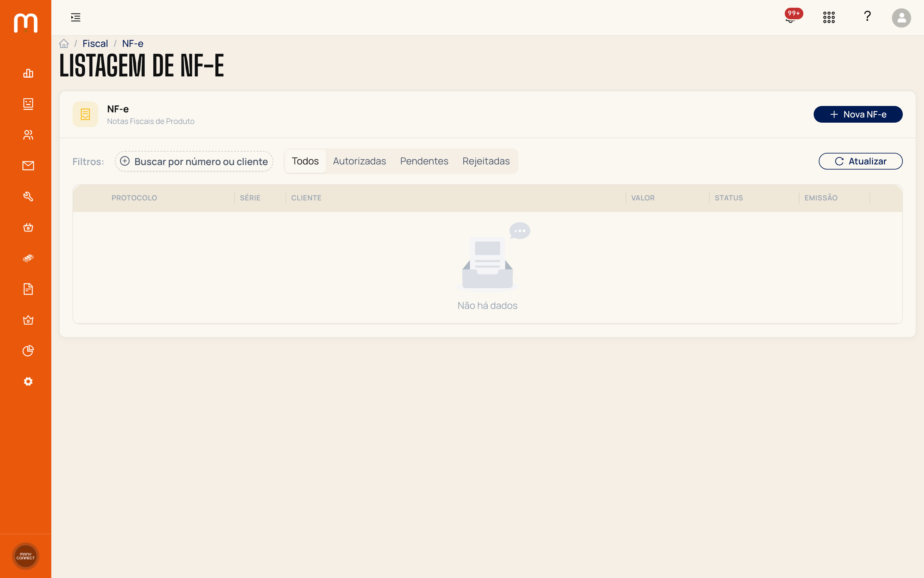Open the help question mark icon
This screenshot has height=578, width=924.
(x=867, y=16)
